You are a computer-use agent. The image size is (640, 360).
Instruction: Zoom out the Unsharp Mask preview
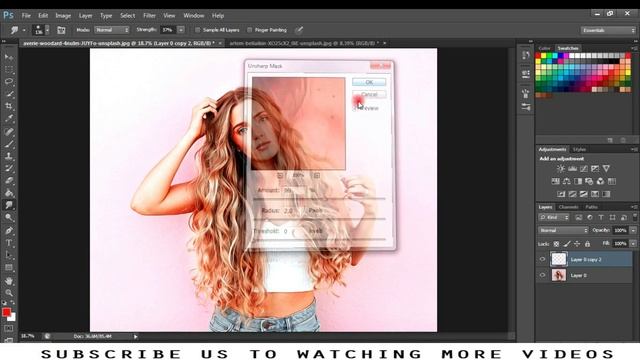[x=280, y=176]
